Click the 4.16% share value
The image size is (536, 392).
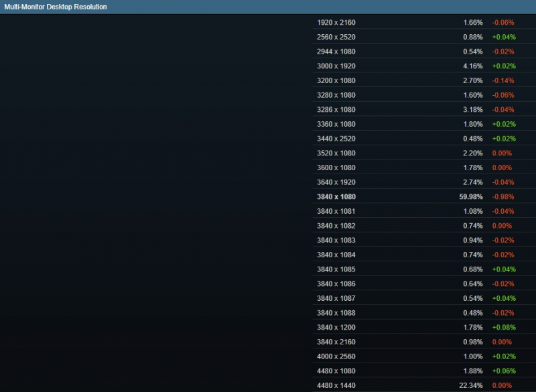point(473,66)
